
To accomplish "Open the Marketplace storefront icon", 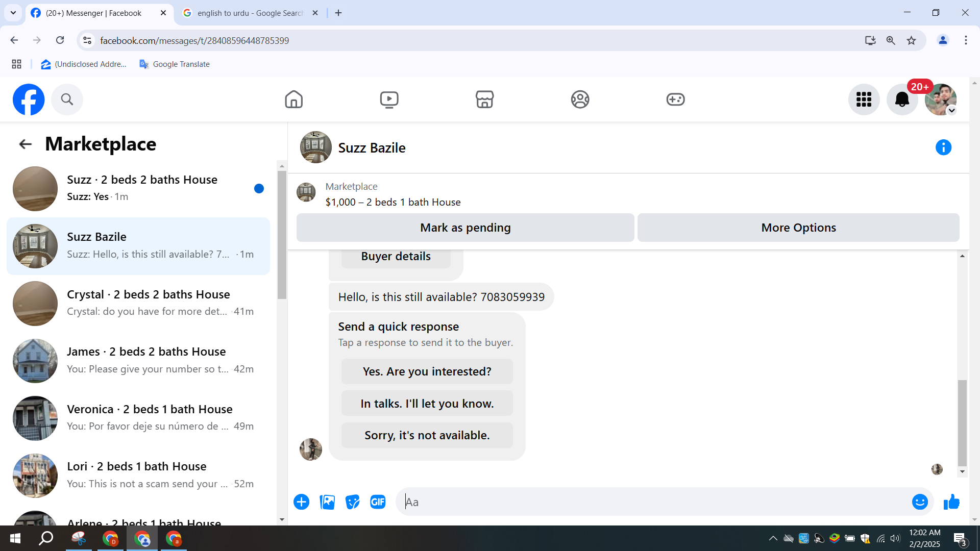I will pos(484,99).
